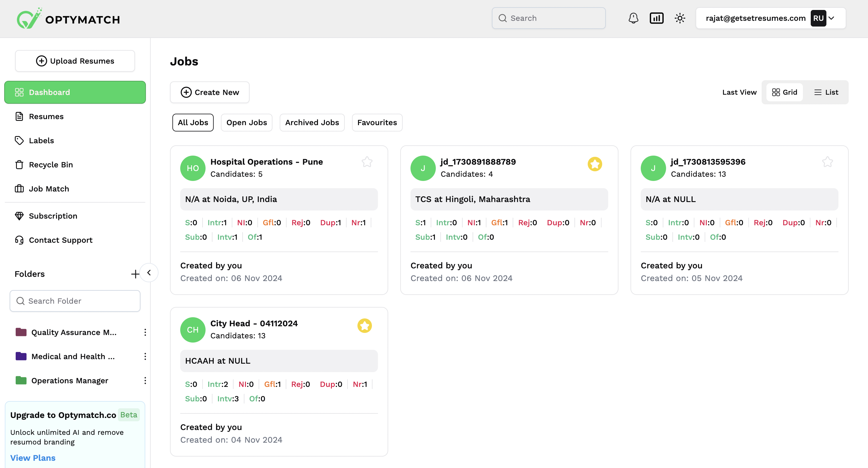The width and height of the screenshot is (868, 468).
Task: Open Recycle Bin in sidebar
Action: 51,165
